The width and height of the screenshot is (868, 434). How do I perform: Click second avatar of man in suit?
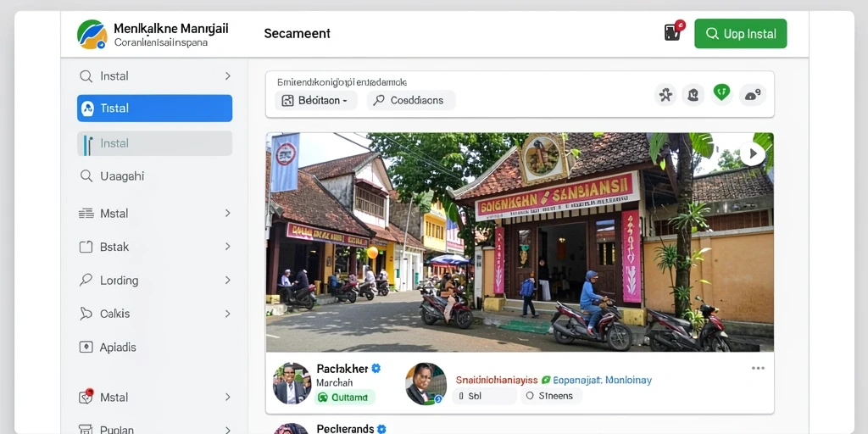coord(426,384)
